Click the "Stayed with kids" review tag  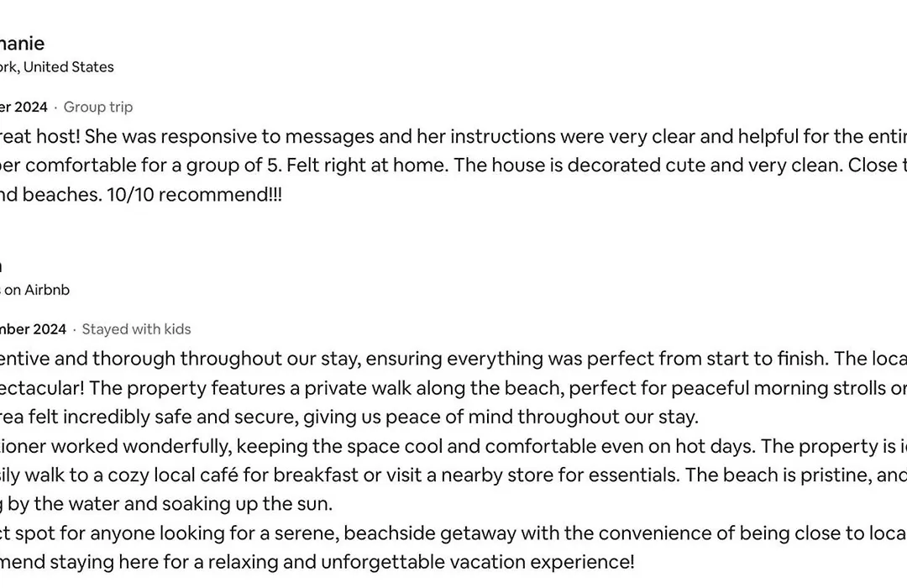(136, 329)
